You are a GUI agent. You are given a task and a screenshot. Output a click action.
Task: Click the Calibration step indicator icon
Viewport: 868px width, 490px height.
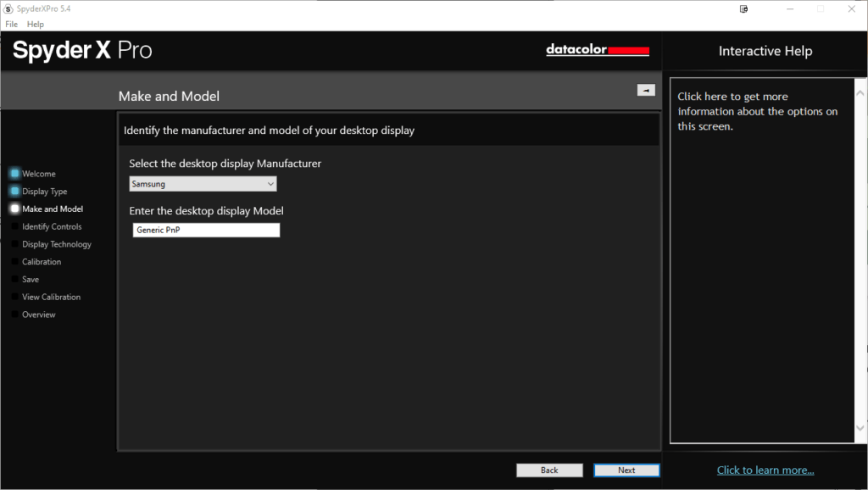coord(14,262)
